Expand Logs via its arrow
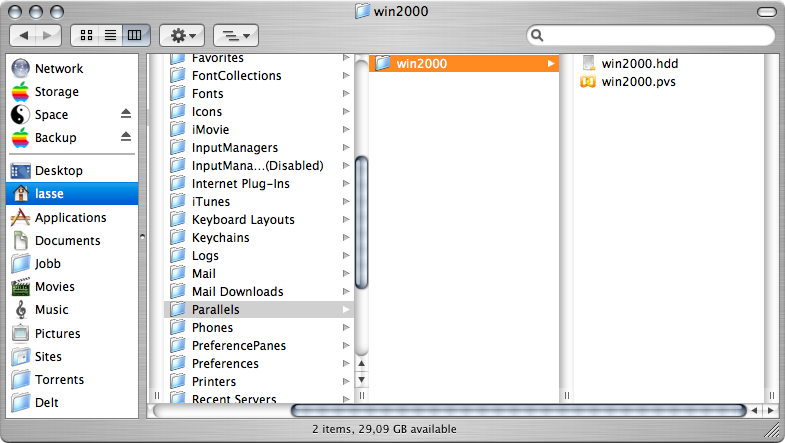The height and width of the screenshot is (443, 785). pyautogui.click(x=346, y=256)
